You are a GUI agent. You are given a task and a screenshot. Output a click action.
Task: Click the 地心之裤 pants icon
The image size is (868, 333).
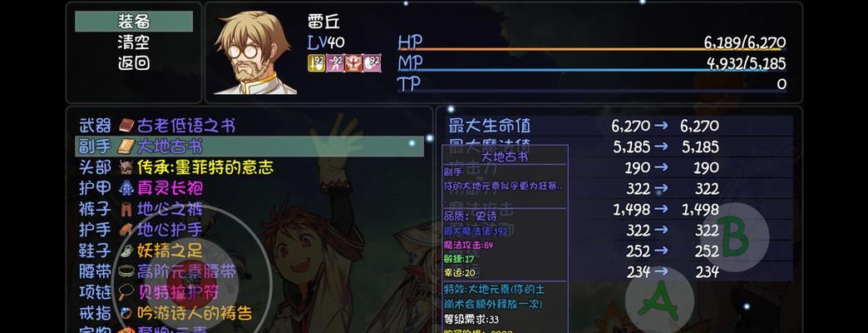126,209
